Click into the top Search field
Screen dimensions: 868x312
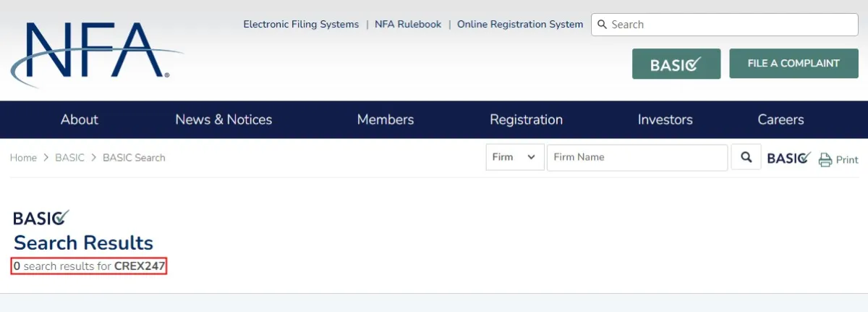coord(725,24)
